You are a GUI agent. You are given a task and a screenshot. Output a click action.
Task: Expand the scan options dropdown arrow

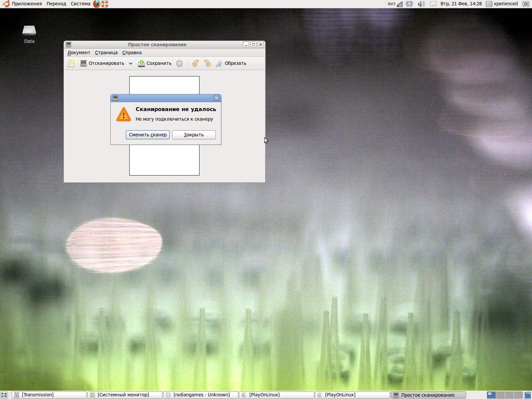click(x=131, y=64)
